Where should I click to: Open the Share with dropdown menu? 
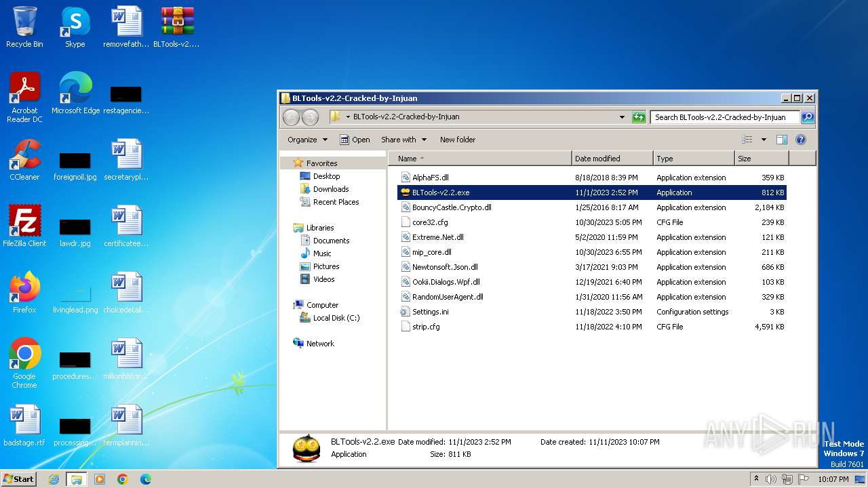tap(403, 140)
